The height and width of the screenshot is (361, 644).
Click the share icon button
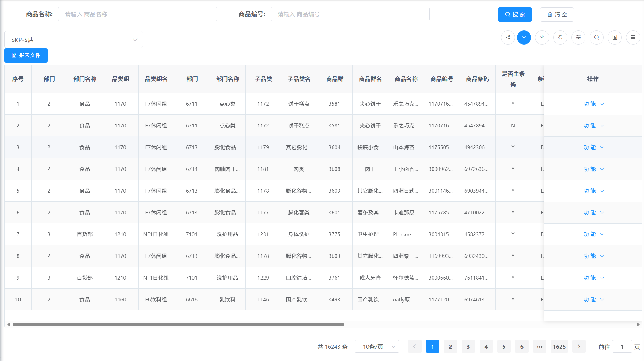pos(508,38)
